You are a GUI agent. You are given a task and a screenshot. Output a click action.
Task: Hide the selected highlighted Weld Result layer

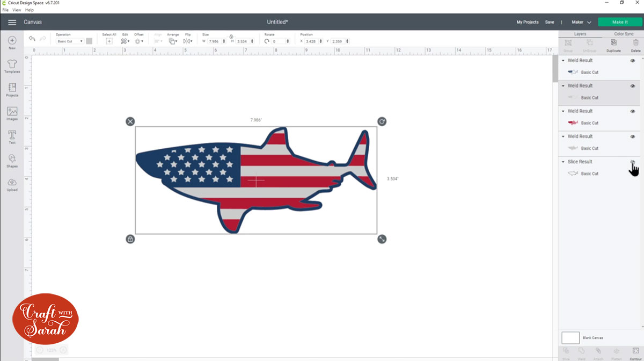pyautogui.click(x=633, y=86)
